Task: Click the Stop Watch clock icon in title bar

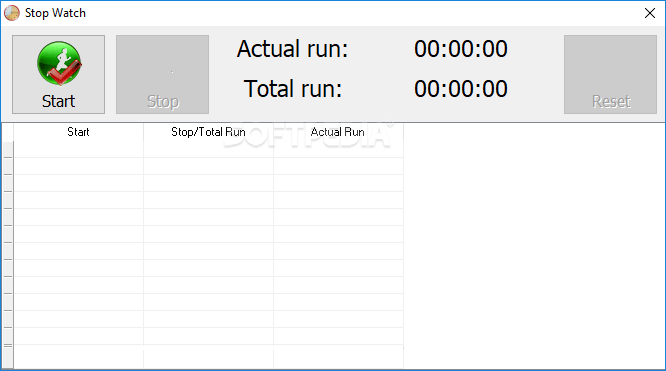Action: [x=12, y=13]
